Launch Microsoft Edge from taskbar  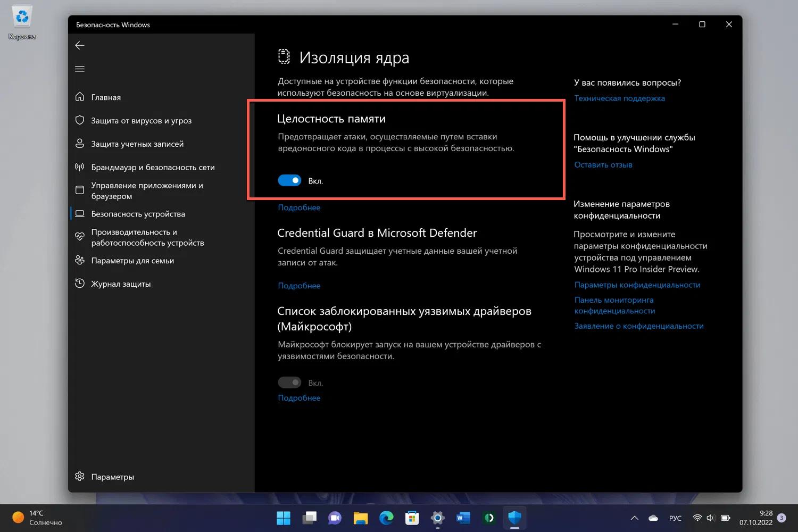(x=386, y=518)
